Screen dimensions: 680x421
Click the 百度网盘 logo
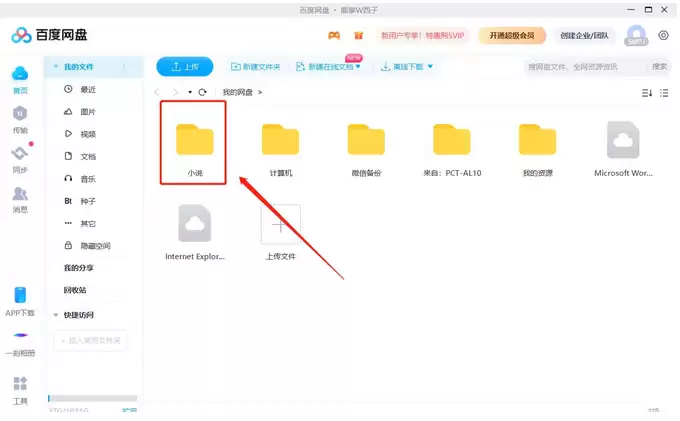(49, 35)
